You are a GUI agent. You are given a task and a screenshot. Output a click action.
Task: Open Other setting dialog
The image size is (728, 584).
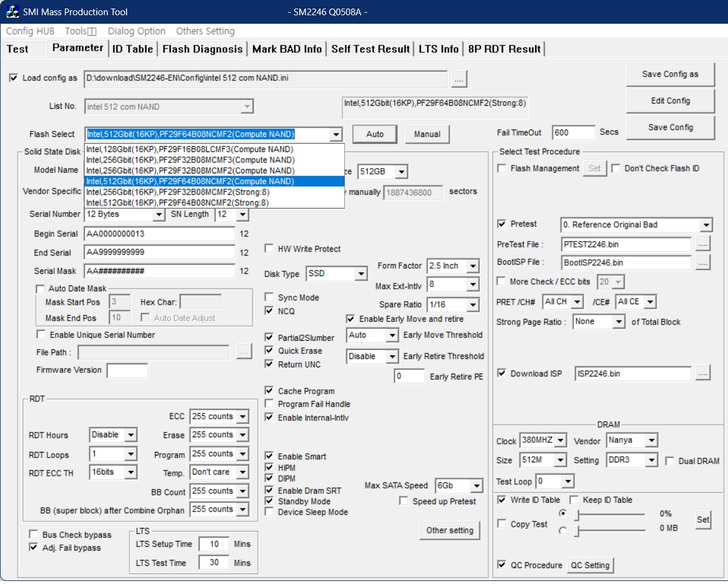click(449, 530)
